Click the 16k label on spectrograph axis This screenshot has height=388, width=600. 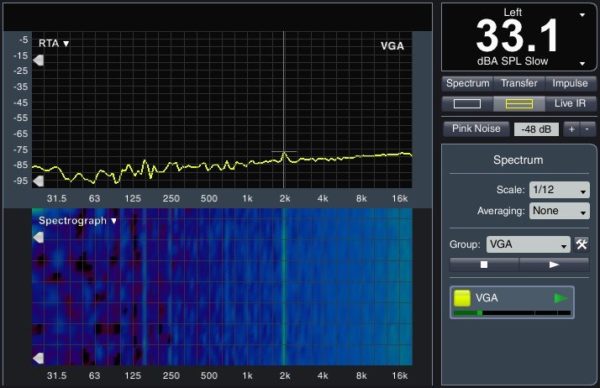click(399, 376)
